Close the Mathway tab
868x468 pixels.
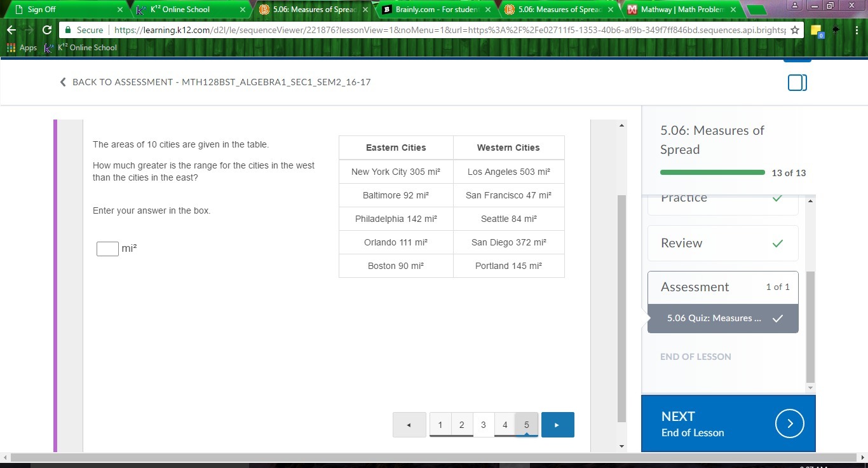[733, 10]
